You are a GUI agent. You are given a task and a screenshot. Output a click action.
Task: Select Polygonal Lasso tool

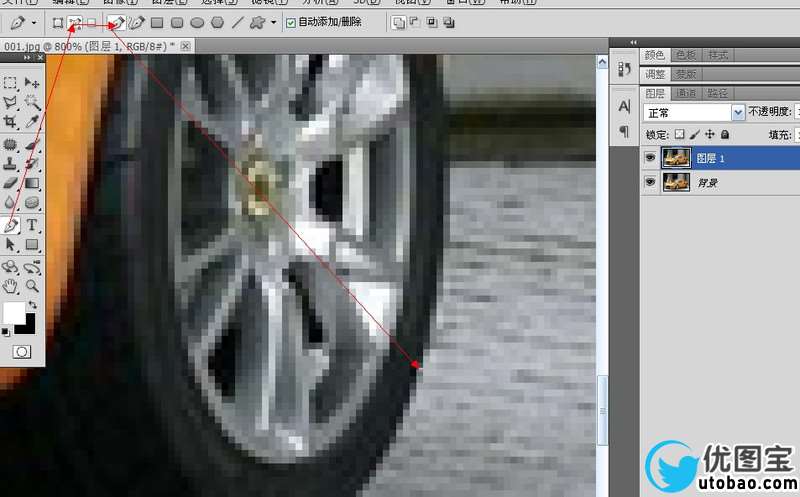point(10,103)
